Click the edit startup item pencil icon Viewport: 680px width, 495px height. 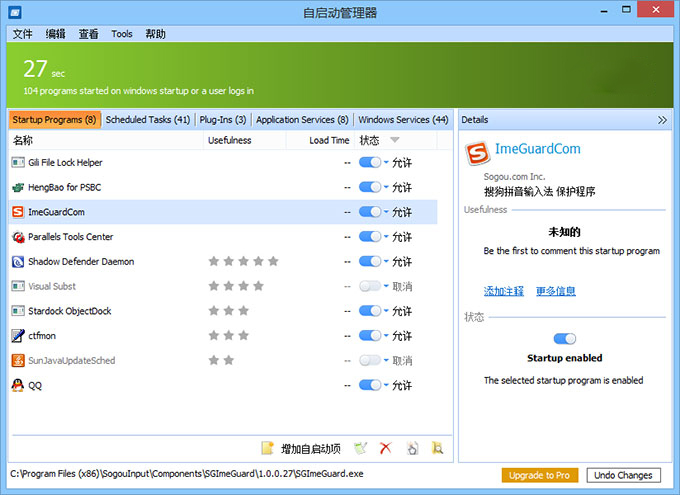click(360, 448)
